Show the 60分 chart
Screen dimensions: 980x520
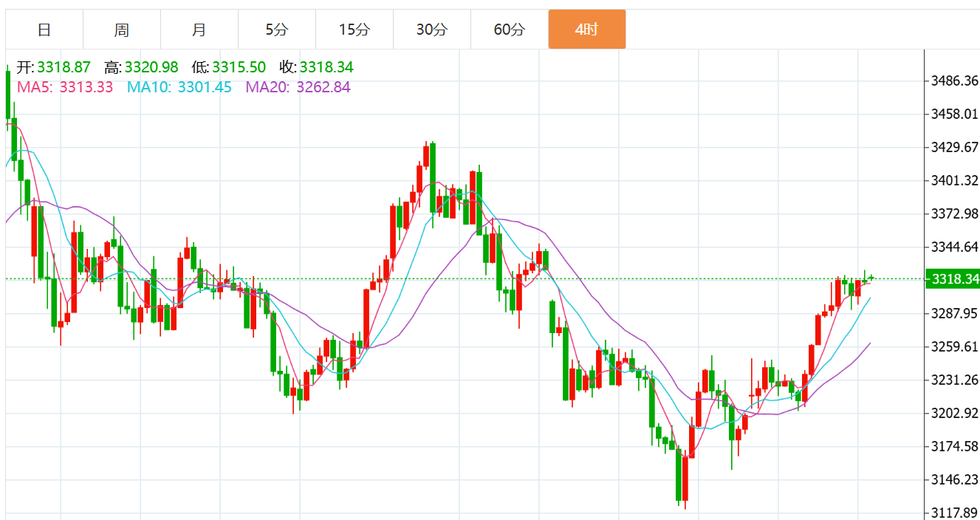[510, 30]
